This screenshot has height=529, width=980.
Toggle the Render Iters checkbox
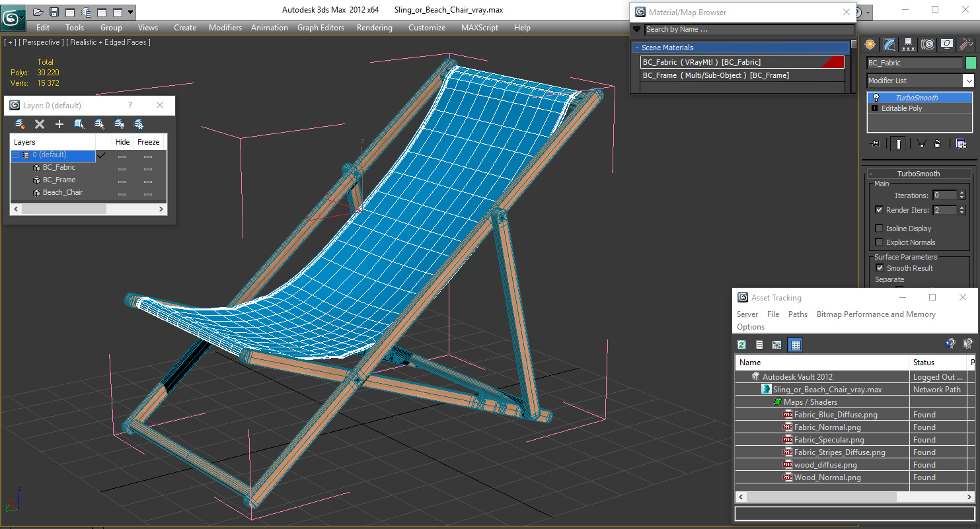pyautogui.click(x=879, y=210)
